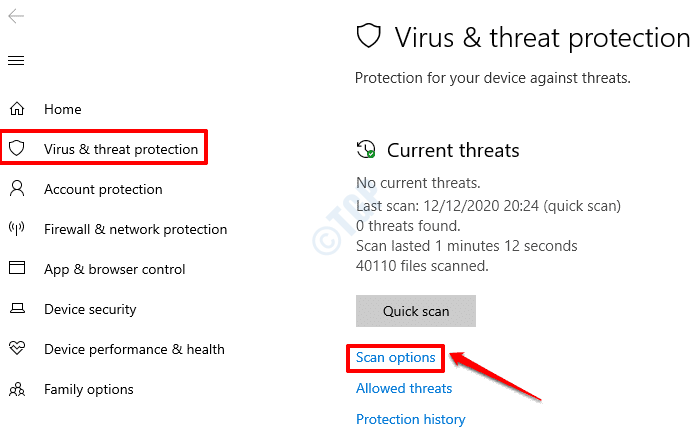The width and height of the screenshot is (693, 439).
Task: Open Protection history link
Action: click(411, 419)
